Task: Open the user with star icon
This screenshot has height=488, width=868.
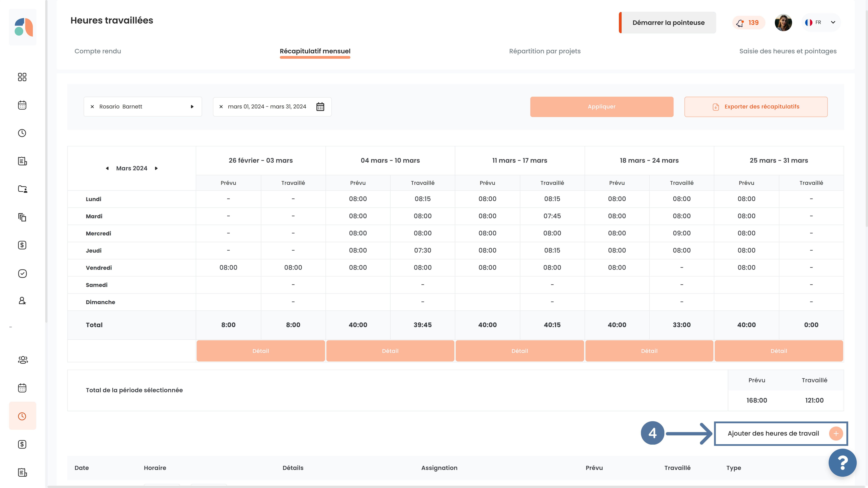Action: pos(22,301)
